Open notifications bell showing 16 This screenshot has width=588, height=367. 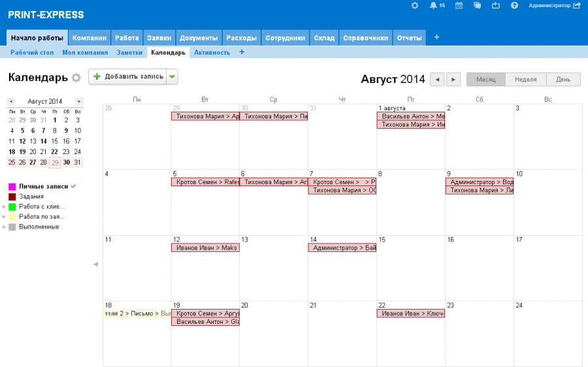point(434,5)
